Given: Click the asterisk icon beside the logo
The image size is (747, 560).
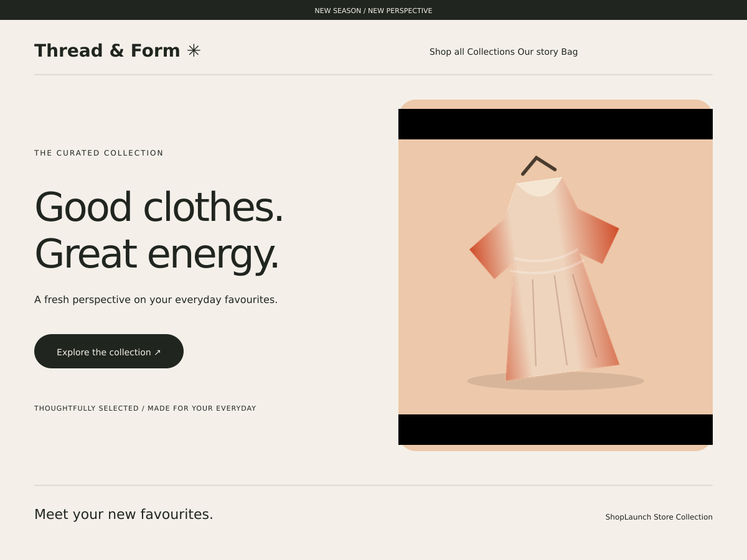Looking at the screenshot, I should [194, 50].
